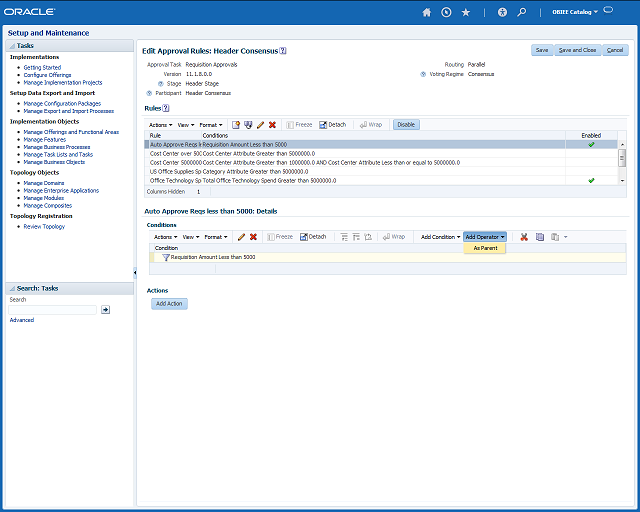640x512 pixels.
Task: Open help icon next to Rules heading
Action: click(x=166, y=108)
